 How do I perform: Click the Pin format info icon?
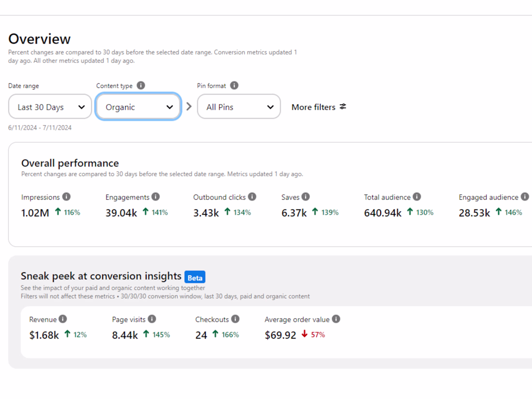[x=234, y=86]
